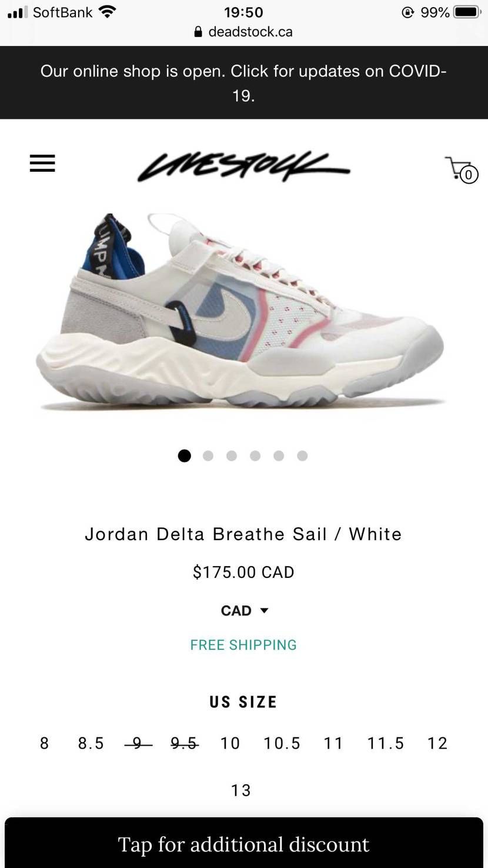Select US size 8

pos(45,743)
